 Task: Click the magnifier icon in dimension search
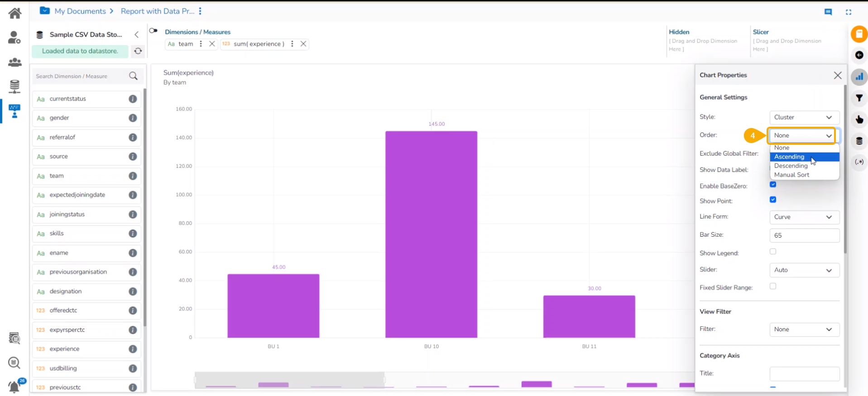133,76
